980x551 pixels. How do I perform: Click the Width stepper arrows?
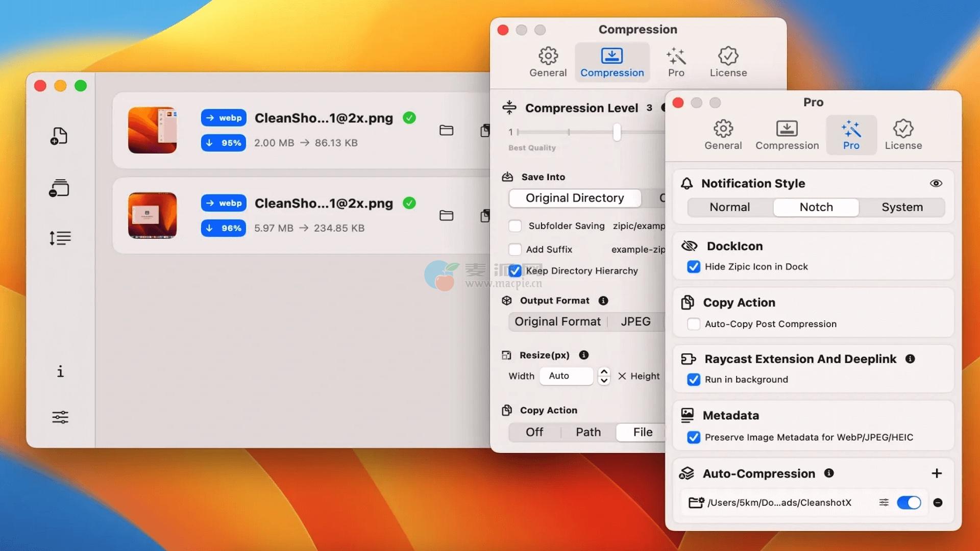click(604, 376)
